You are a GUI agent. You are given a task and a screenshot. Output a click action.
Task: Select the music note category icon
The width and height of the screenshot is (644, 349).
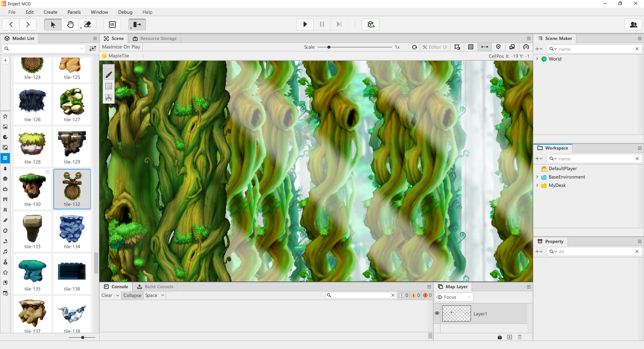tap(5, 252)
